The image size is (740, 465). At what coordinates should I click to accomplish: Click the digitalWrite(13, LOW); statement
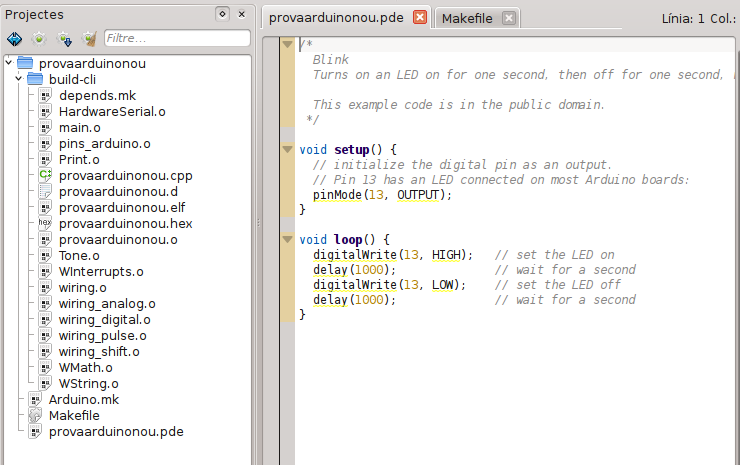point(389,285)
